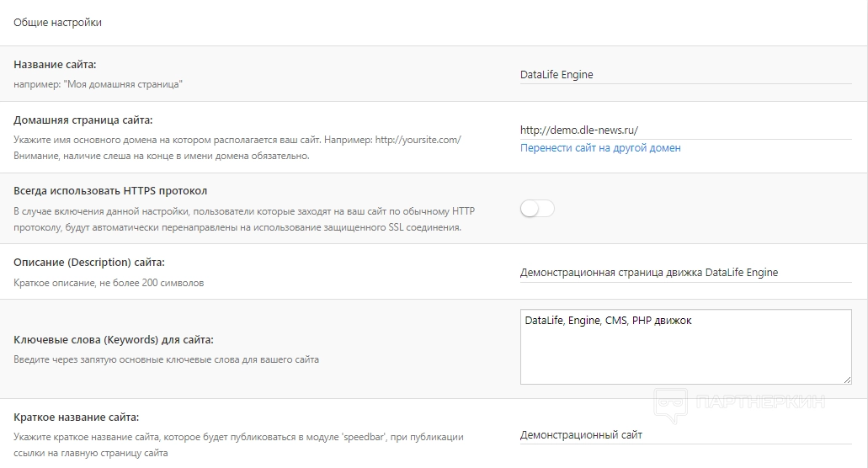The width and height of the screenshot is (868, 468).
Task: Click the 'Общие настройки' section header
Action: coord(57,23)
